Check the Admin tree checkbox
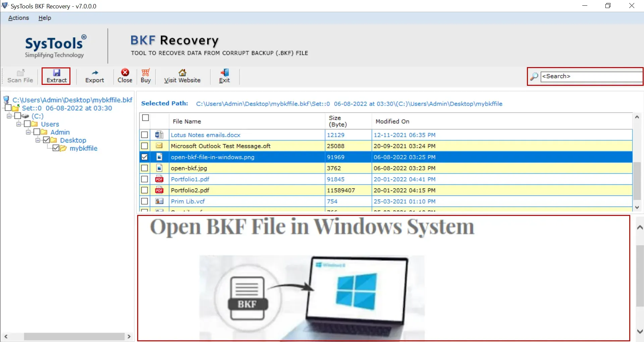This screenshot has width=644, height=342. click(37, 132)
